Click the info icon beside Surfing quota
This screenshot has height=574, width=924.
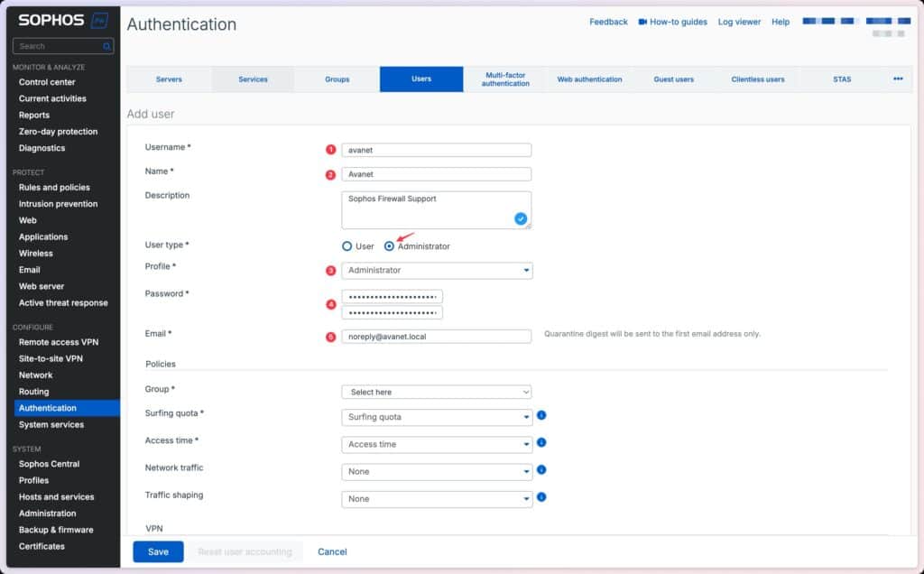[541, 417]
